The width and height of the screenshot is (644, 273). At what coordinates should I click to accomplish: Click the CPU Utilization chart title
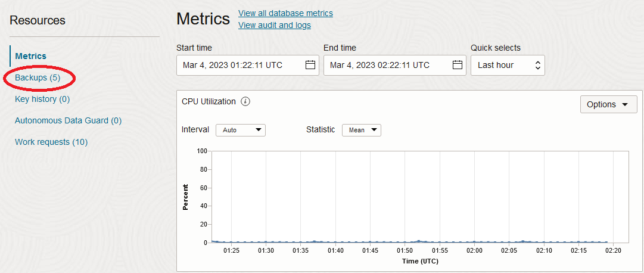tap(209, 101)
